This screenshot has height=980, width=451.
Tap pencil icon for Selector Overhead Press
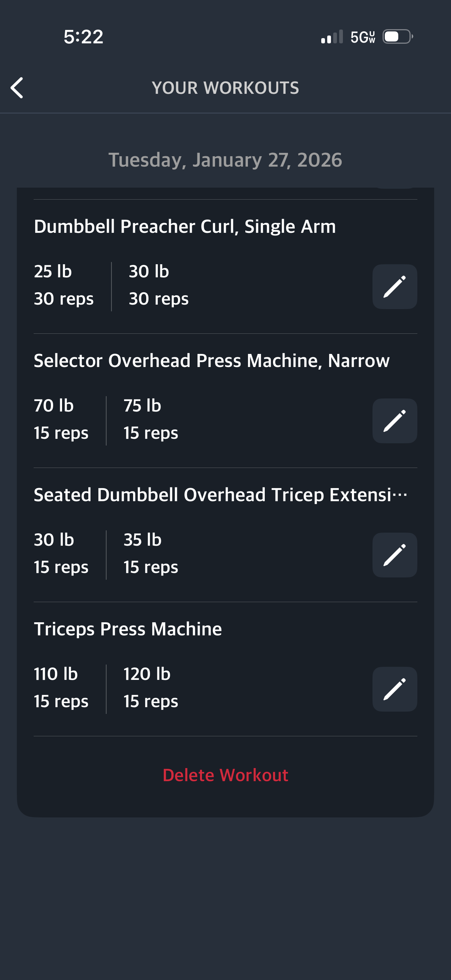394,421
